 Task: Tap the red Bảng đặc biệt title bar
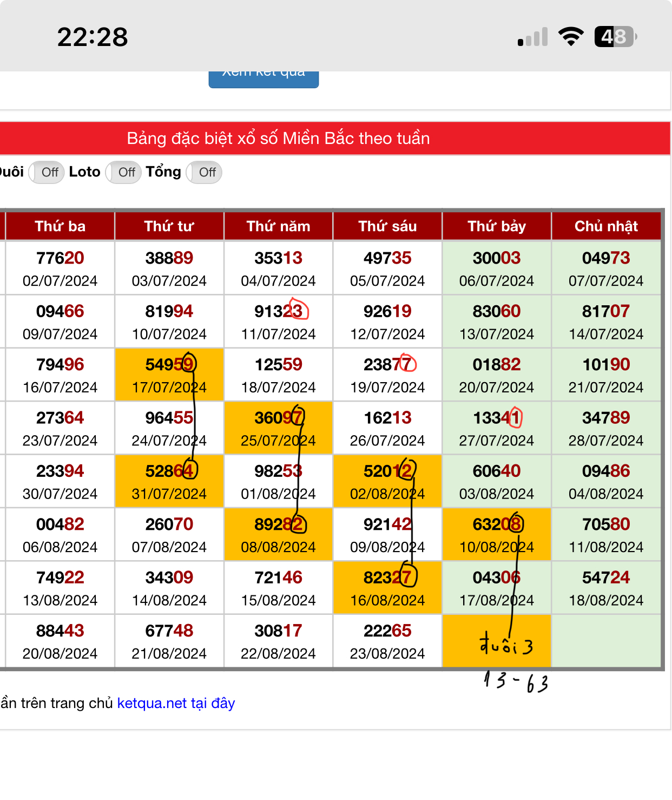tap(279, 139)
